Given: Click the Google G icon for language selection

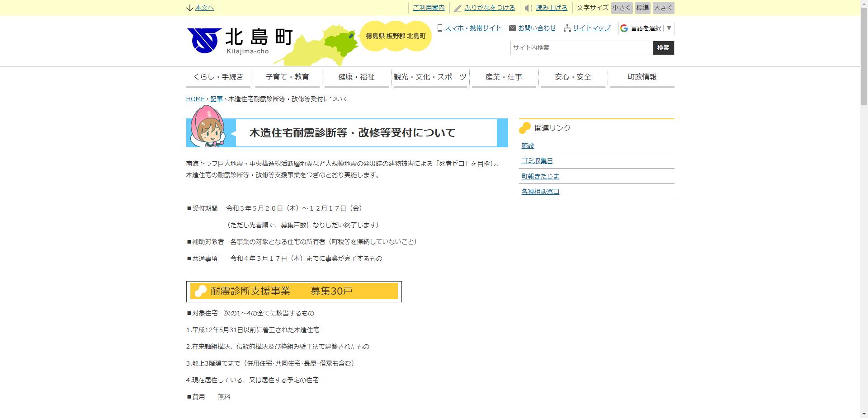Looking at the screenshot, I should coord(623,28).
